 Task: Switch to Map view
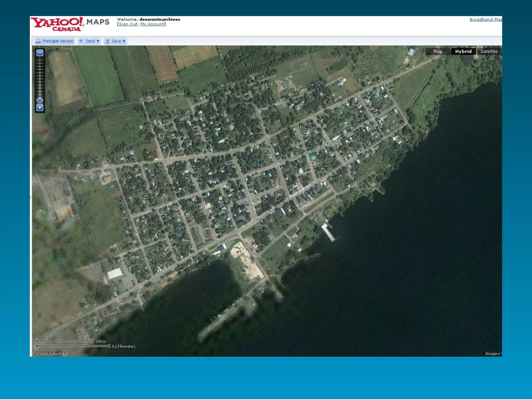pyautogui.click(x=437, y=51)
